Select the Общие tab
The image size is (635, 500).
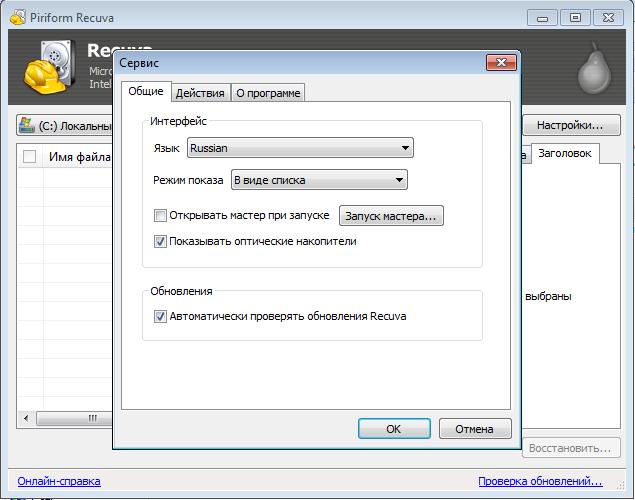[x=146, y=91]
